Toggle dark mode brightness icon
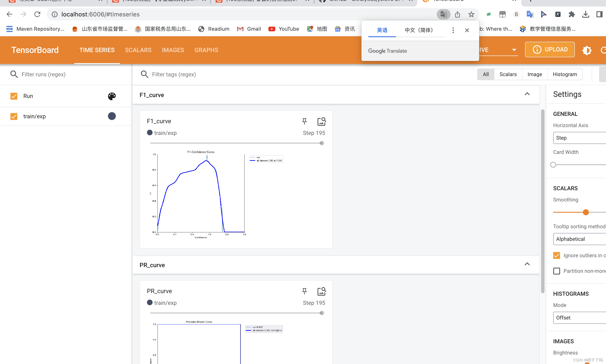Viewport: 606px width, 364px height. click(x=587, y=51)
